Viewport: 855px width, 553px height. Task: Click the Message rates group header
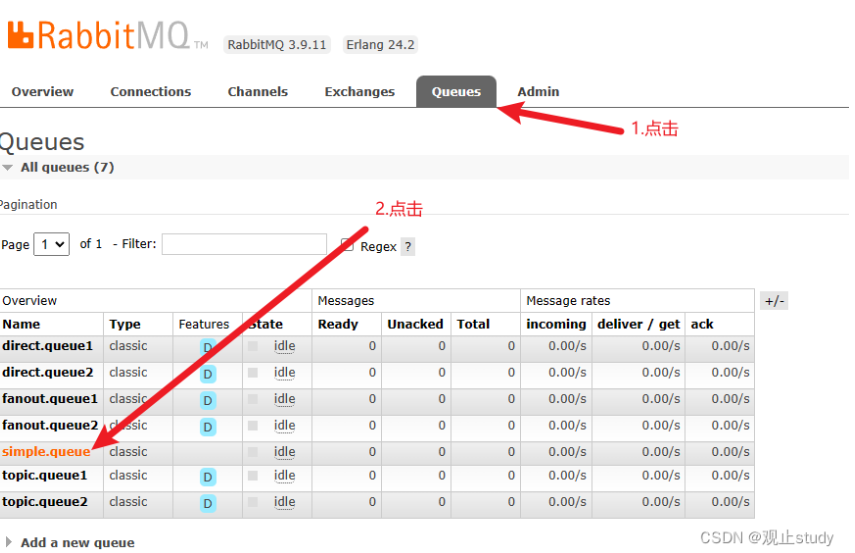pyautogui.click(x=568, y=300)
